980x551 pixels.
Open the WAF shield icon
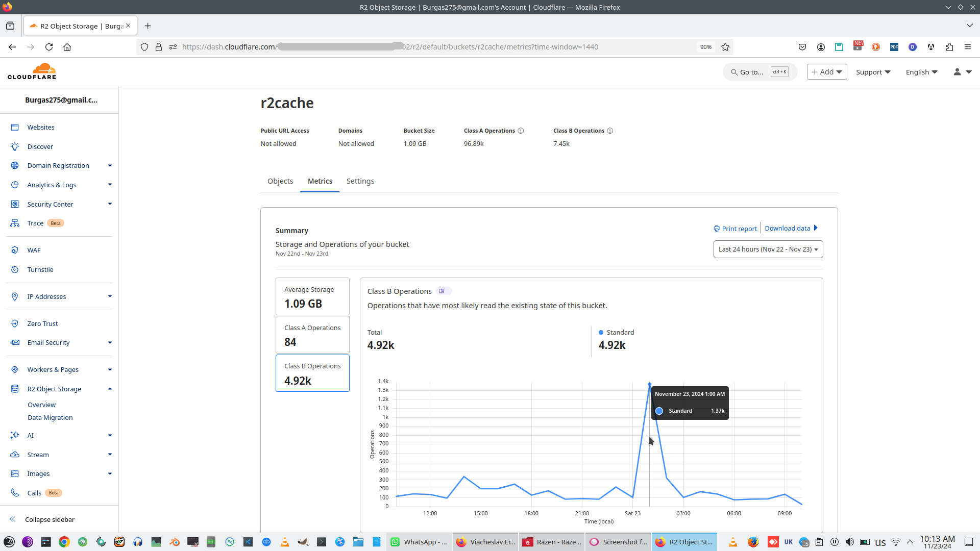[x=15, y=251]
